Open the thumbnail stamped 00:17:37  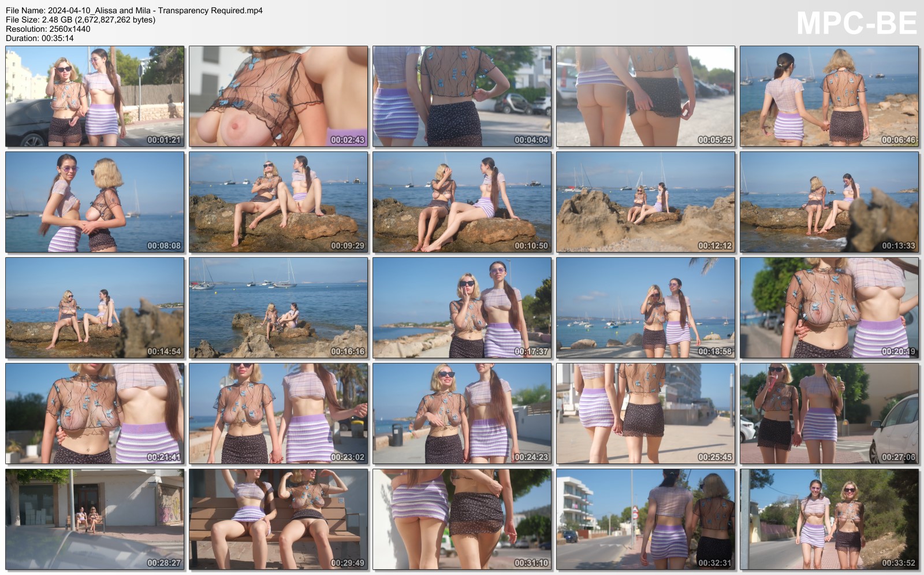(x=462, y=308)
